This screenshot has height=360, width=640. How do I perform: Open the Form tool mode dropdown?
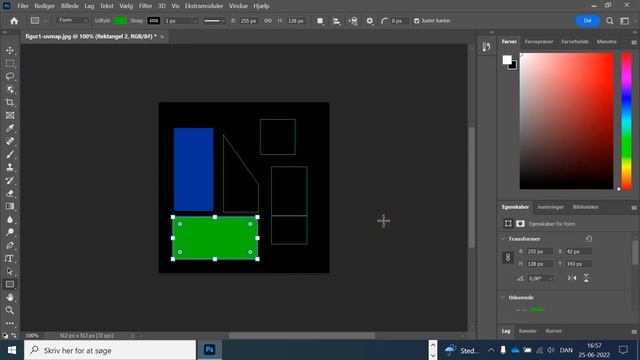pyautogui.click(x=72, y=20)
